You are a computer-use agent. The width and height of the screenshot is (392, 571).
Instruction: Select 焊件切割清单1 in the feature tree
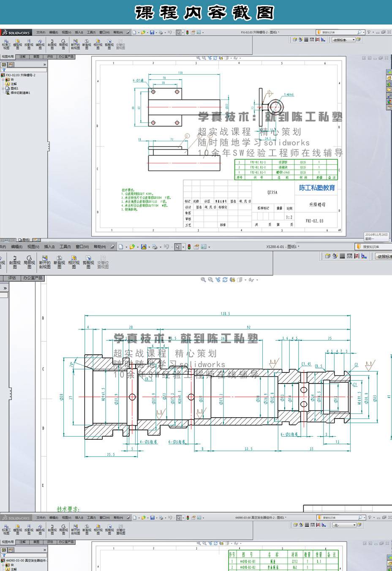20,92
